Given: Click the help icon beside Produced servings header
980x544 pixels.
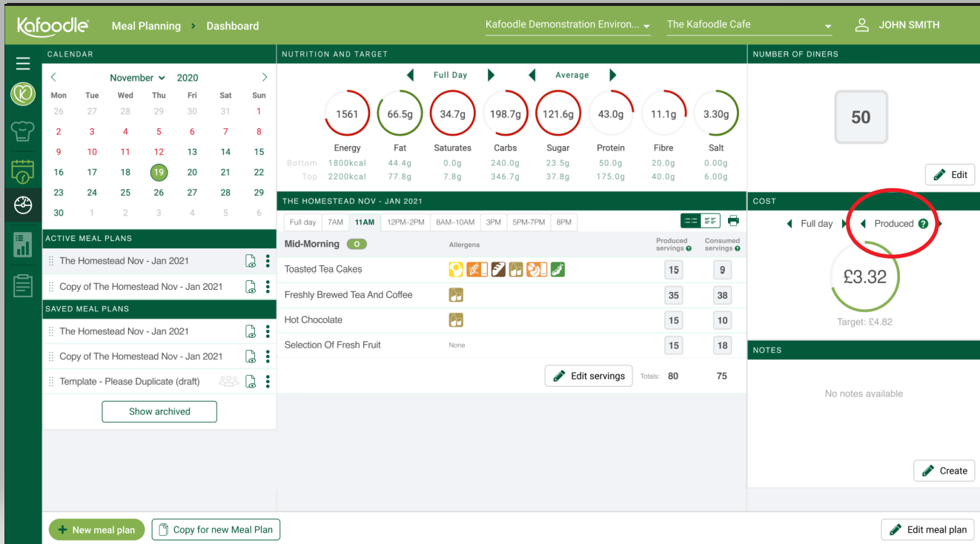Looking at the screenshot, I should click(689, 248).
